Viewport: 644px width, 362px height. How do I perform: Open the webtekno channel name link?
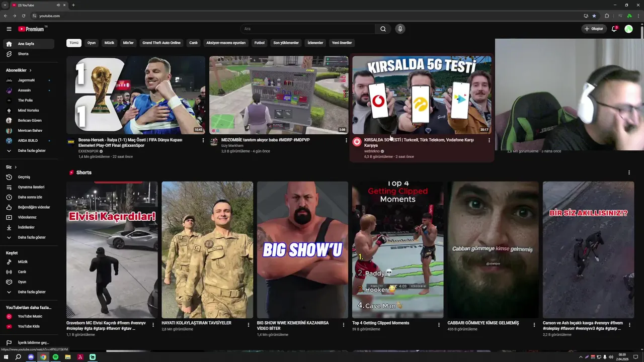coord(372,151)
